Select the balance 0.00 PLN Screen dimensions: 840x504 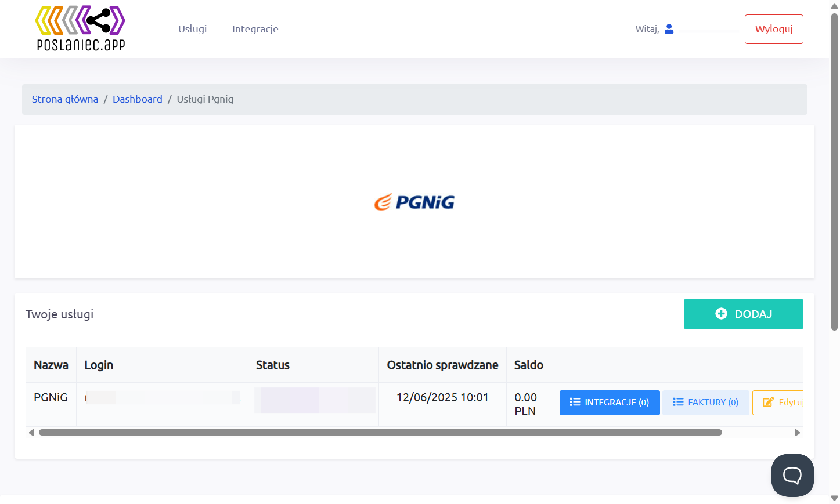[526, 404]
